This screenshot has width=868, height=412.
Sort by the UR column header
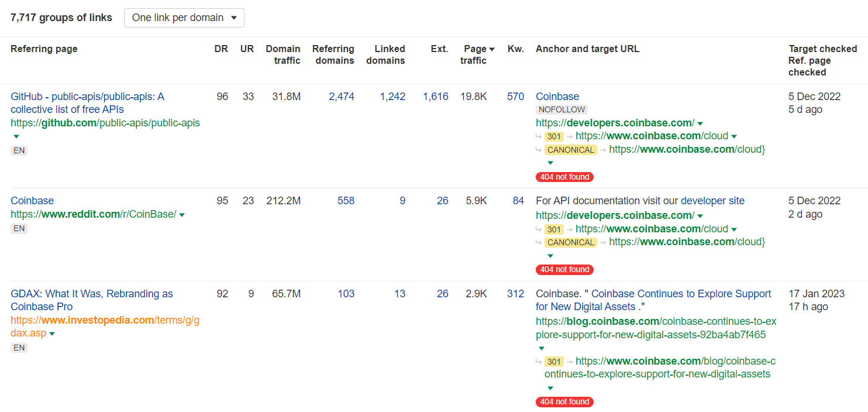point(247,49)
